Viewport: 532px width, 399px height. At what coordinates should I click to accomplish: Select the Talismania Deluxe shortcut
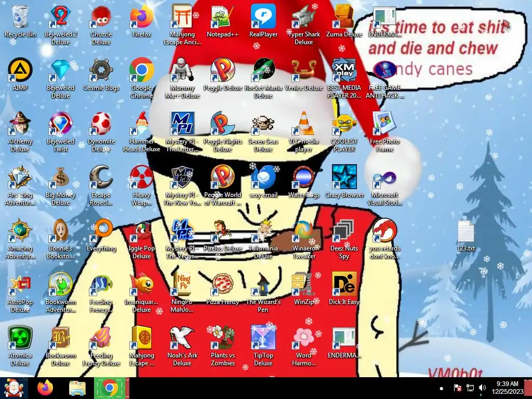click(x=263, y=239)
